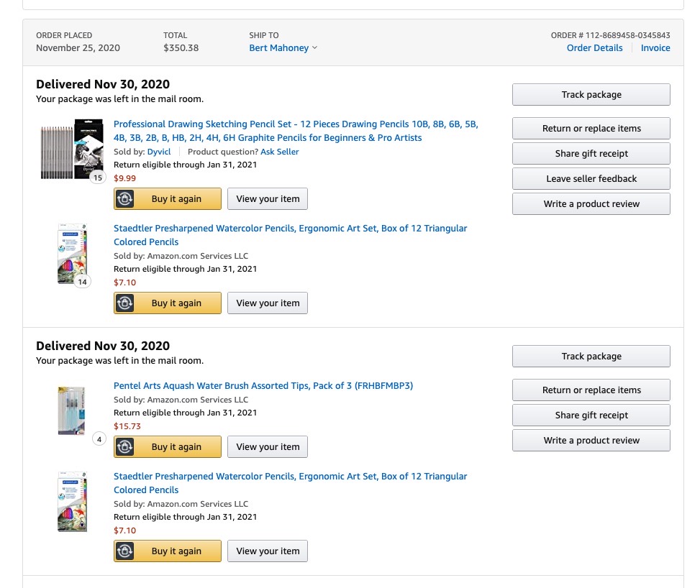Viewport: 700px width, 588px height.
Task: Track package for first delivery
Action: (x=591, y=95)
